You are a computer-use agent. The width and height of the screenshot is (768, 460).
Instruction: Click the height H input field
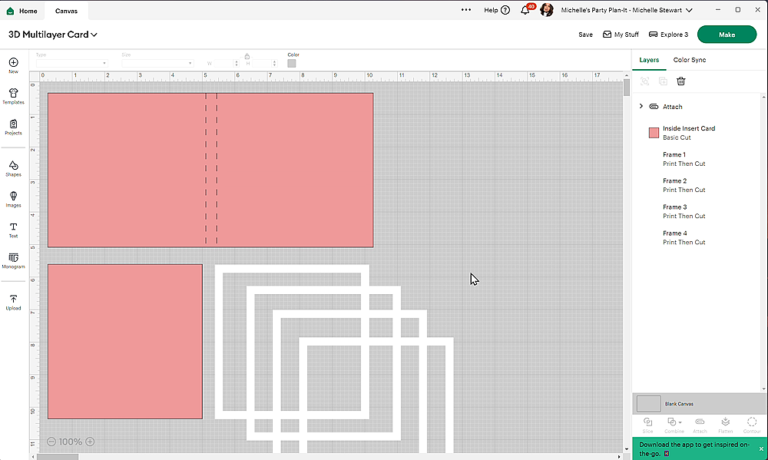[264, 64]
